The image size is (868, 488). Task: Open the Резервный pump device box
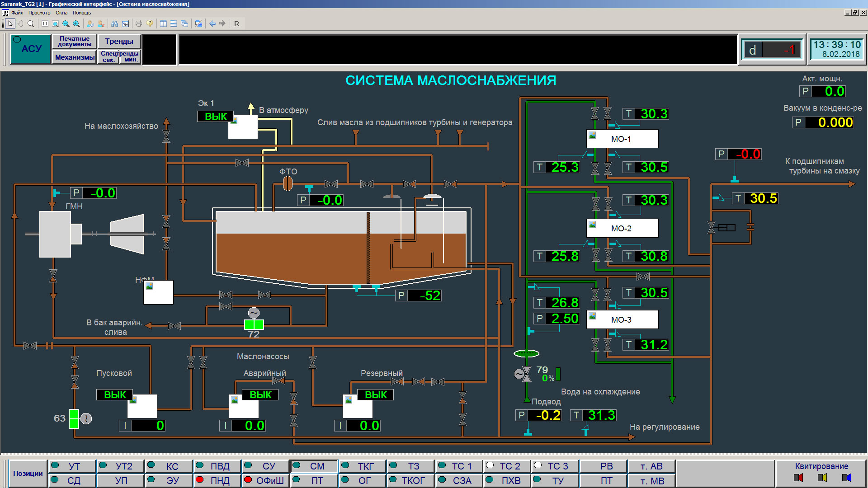358,406
